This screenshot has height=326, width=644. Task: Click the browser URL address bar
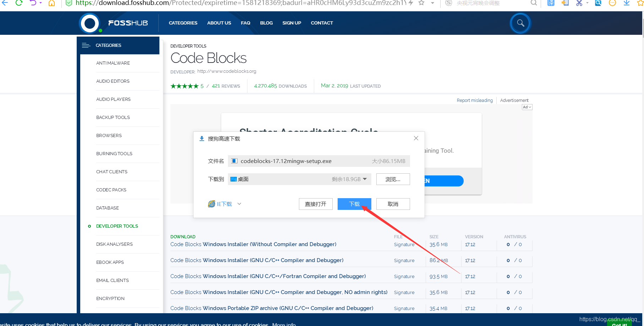point(241,3)
